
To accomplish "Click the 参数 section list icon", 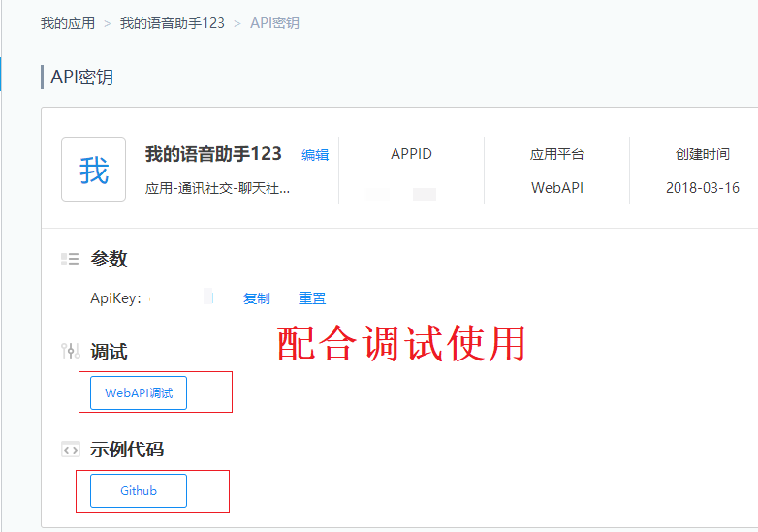I will tap(70, 259).
